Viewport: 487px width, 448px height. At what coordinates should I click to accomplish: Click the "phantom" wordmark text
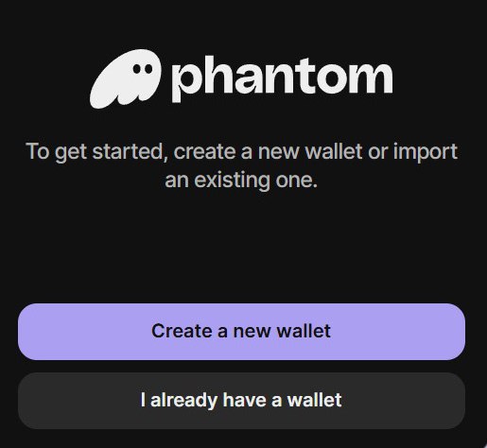[x=282, y=78]
